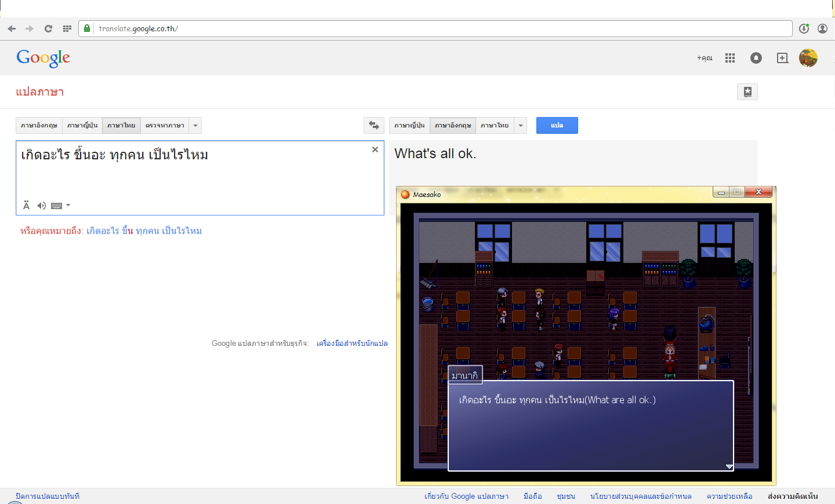Open the browser user profile icon
The width and height of the screenshot is (835, 504).
pyautogui.click(x=822, y=28)
